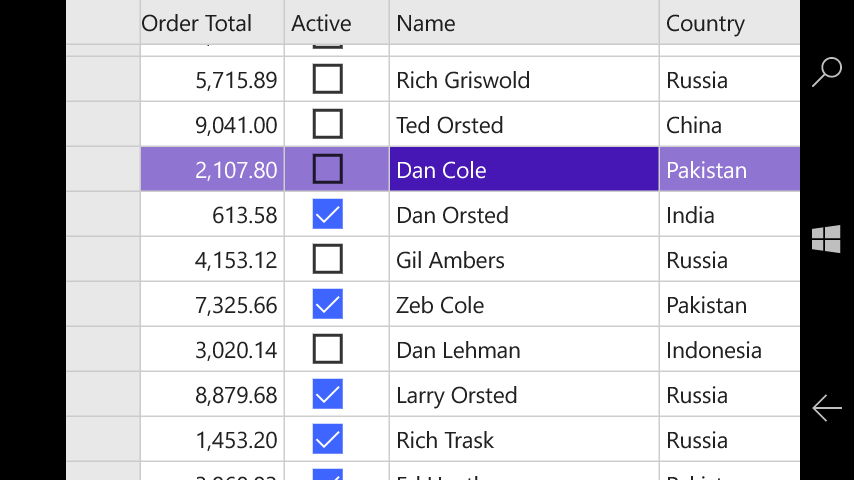Screen dimensions: 854x480
Task: Check Active box for Ted Orsted
Action: (x=328, y=124)
